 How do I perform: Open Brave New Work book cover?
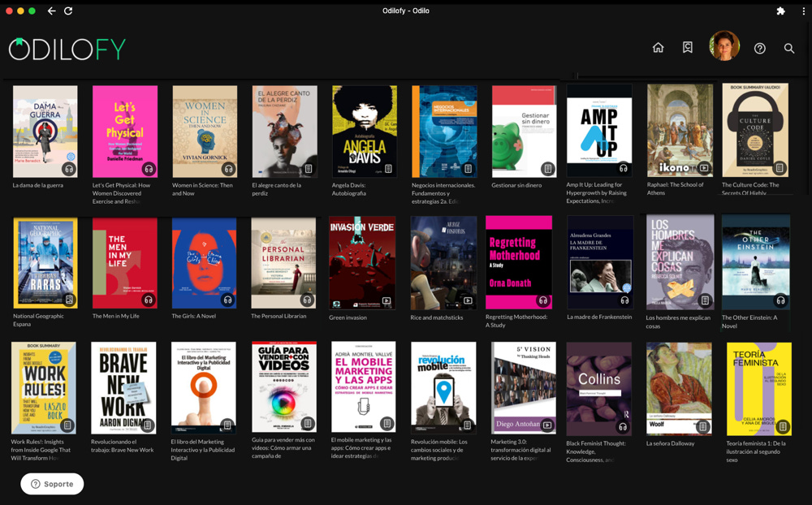click(x=123, y=388)
